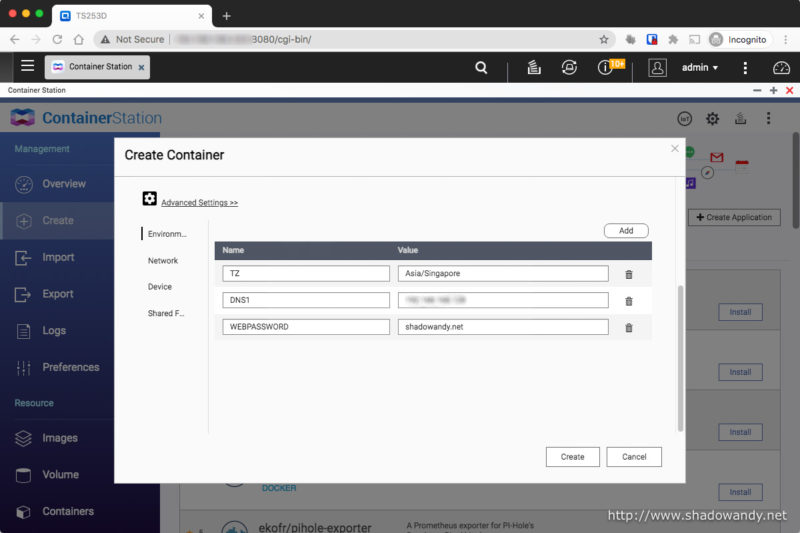Click the Advanced Settings gear icon

point(150,199)
